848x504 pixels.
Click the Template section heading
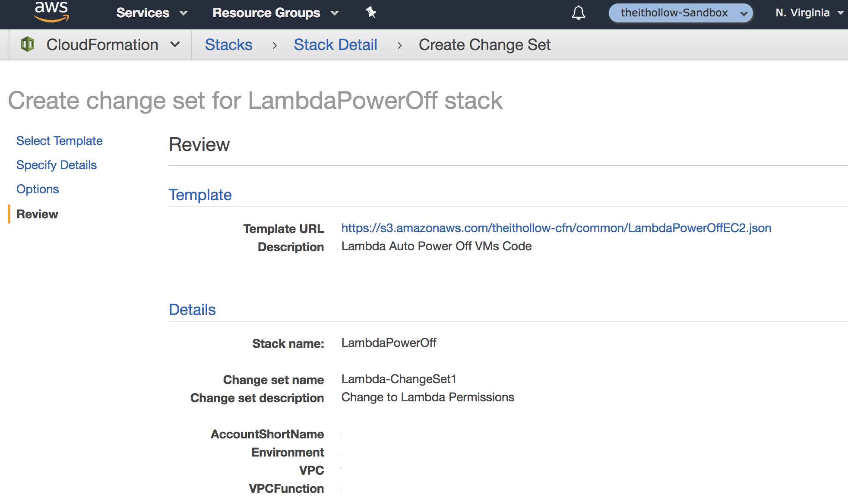200,195
